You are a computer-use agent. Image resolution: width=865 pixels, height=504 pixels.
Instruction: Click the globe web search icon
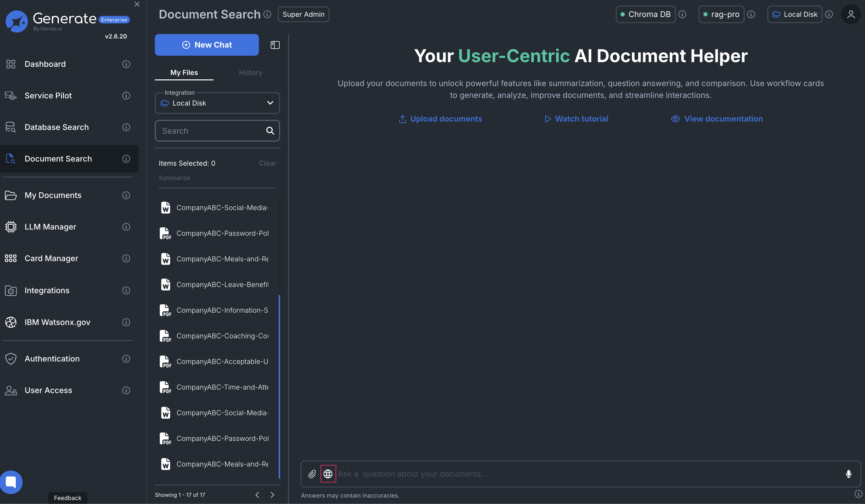(328, 474)
